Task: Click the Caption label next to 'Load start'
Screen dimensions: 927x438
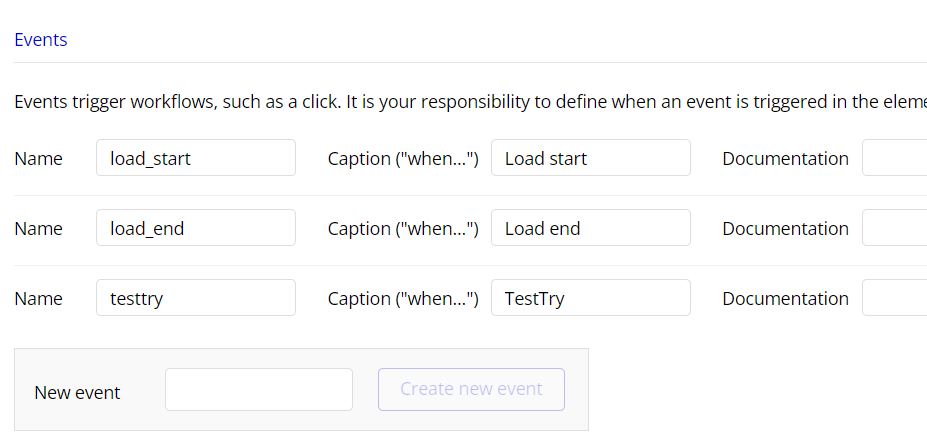Action: (403, 158)
